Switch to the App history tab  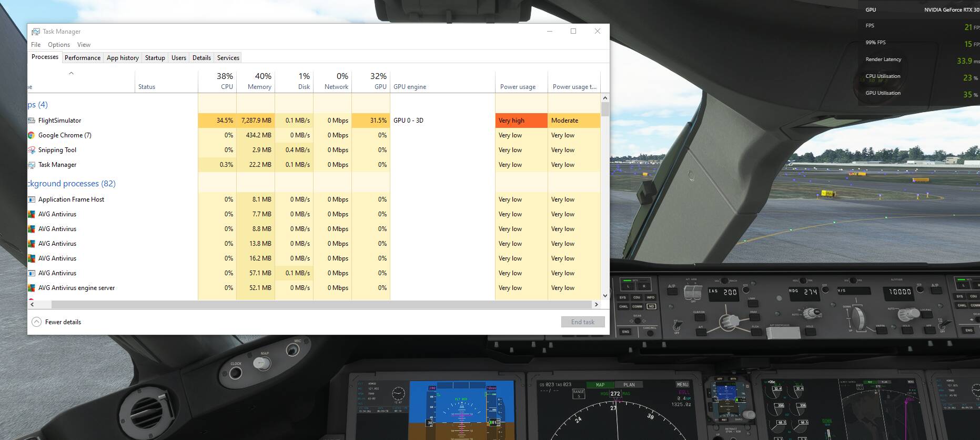(123, 58)
